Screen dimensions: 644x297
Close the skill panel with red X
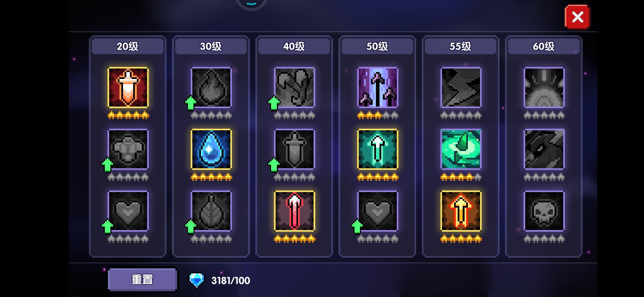pos(577,17)
